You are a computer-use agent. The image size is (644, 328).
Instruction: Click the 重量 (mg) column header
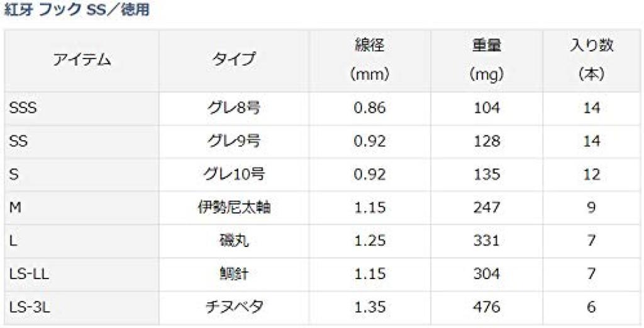487,60
